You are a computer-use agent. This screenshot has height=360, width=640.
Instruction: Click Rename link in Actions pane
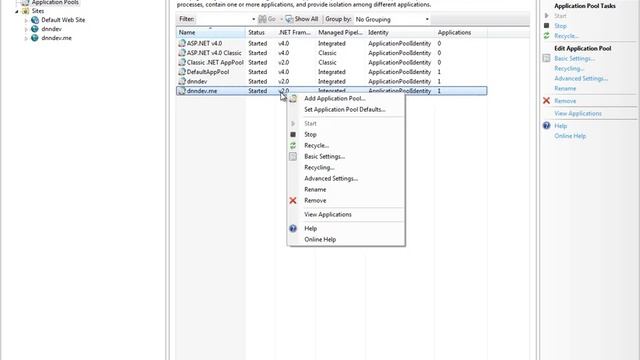click(565, 89)
